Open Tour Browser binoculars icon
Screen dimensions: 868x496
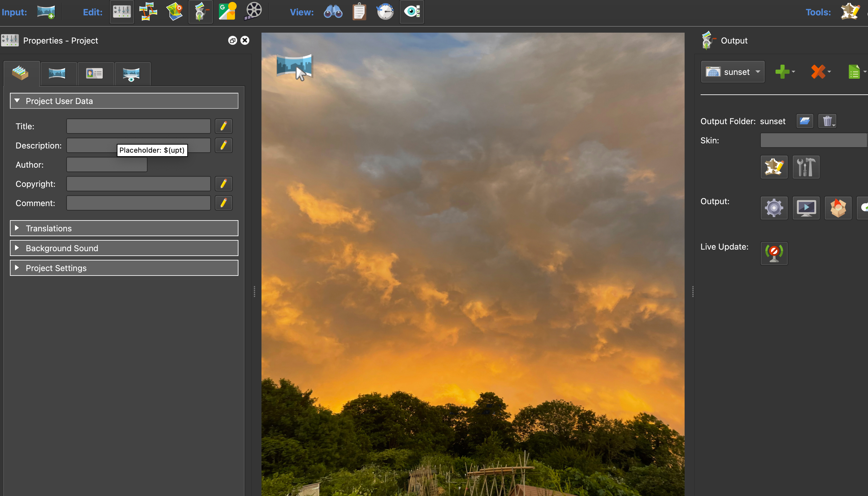click(x=333, y=12)
